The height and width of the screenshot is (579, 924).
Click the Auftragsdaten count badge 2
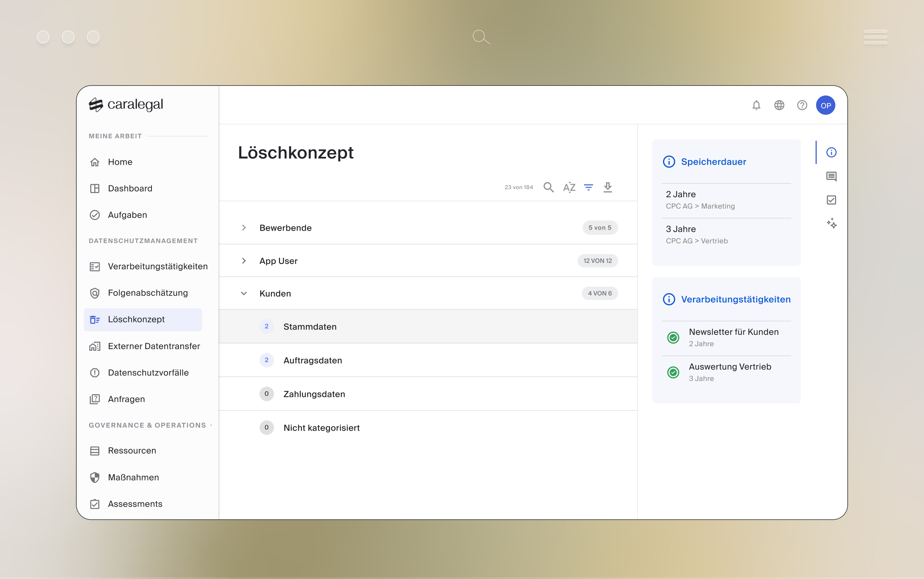pyautogui.click(x=266, y=360)
